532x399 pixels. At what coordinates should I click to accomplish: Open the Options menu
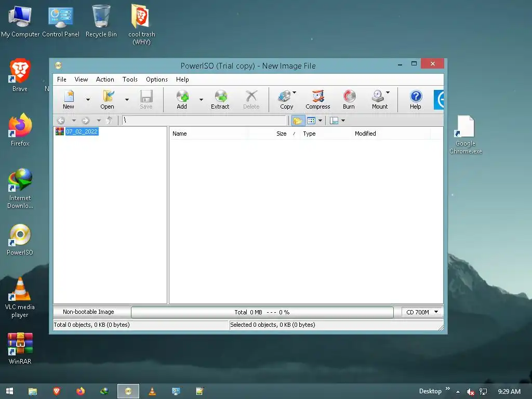[x=157, y=79]
